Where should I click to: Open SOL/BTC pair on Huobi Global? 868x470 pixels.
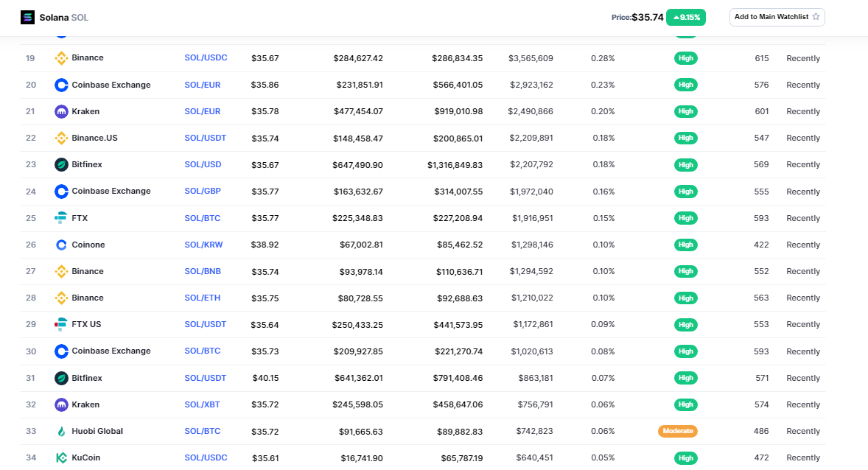[203, 431]
